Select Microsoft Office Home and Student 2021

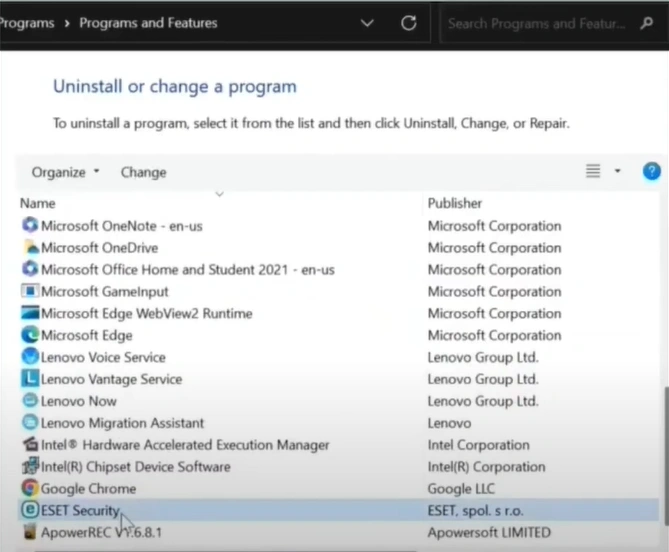[x=188, y=270]
